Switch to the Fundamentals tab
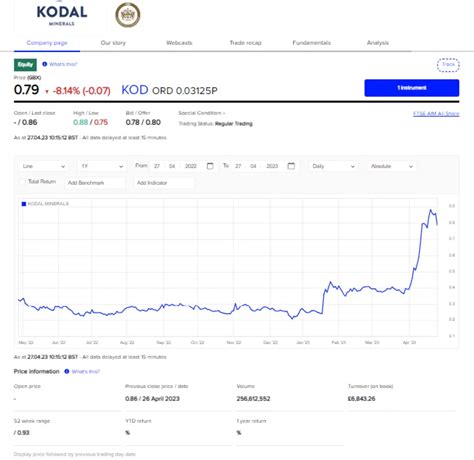The image size is (474, 460). coord(311,43)
